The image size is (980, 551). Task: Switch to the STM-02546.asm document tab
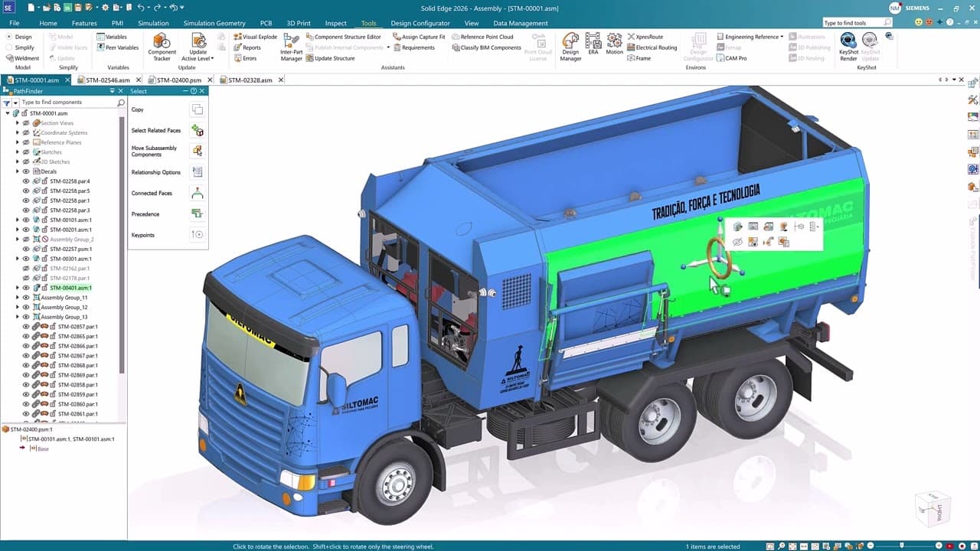coord(108,80)
